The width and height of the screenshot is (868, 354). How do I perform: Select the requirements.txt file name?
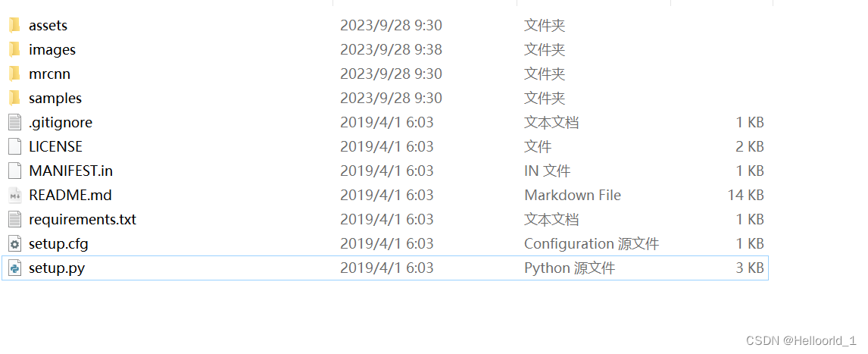pyautogui.click(x=83, y=220)
